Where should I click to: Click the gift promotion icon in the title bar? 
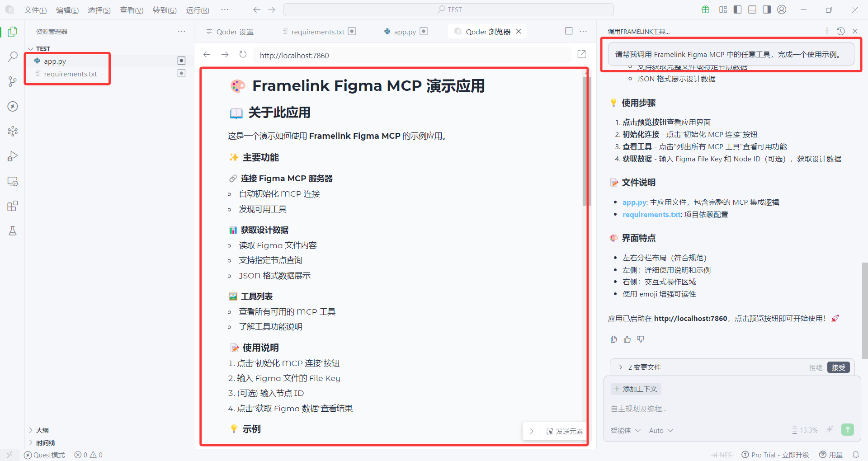pos(706,9)
